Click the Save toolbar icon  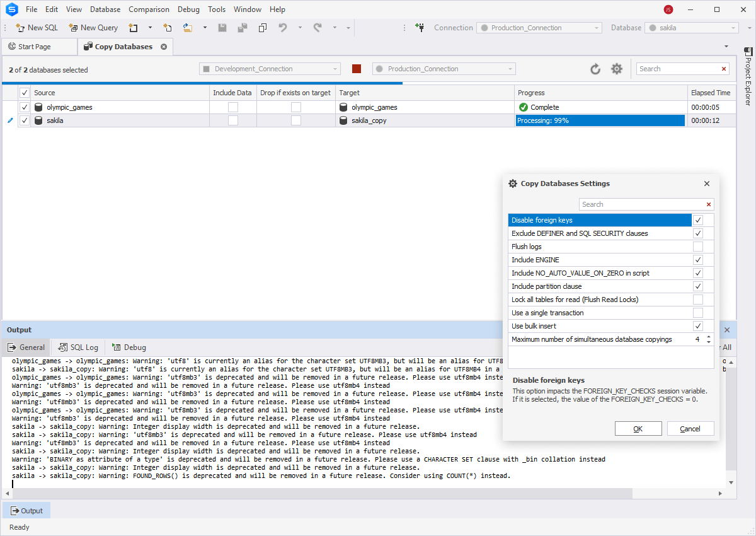tap(222, 28)
